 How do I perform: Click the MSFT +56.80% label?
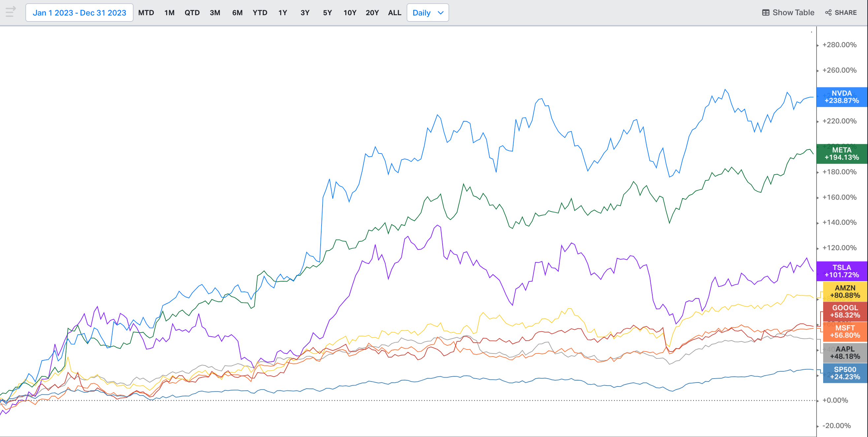coord(845,332)
